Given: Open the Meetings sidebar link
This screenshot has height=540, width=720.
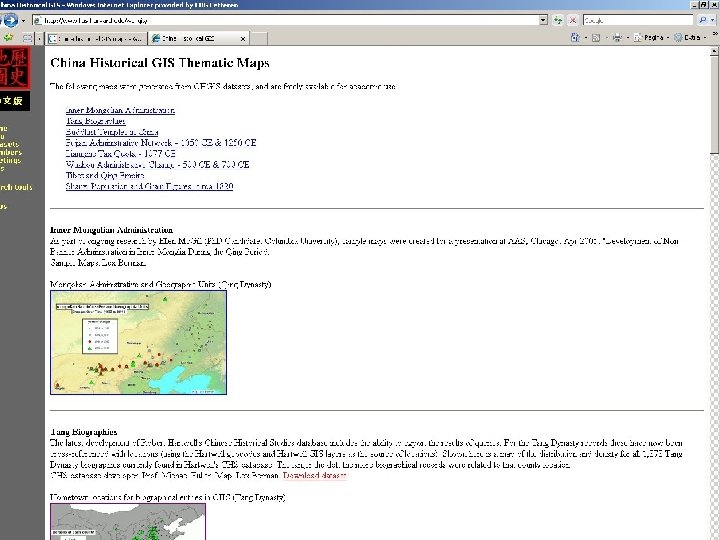Looking at the screenshot, I should click(x=11, y=160).
